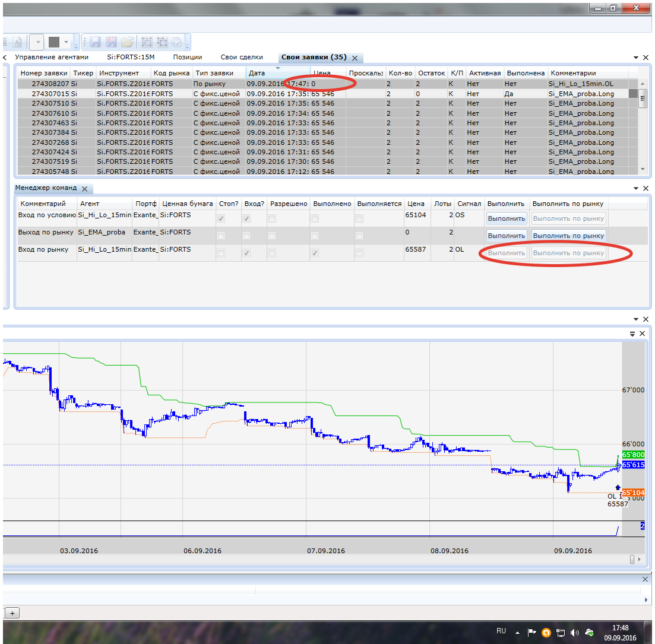Show hidden tray icons arrow
This screenshot has width=655, height=644.
coord(518,633)
